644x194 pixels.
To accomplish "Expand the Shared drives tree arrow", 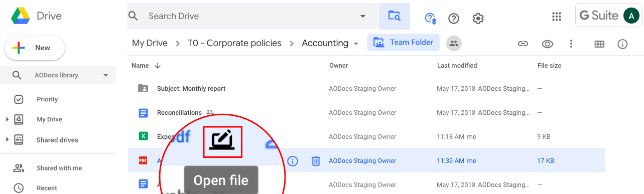I will (7, 139).
